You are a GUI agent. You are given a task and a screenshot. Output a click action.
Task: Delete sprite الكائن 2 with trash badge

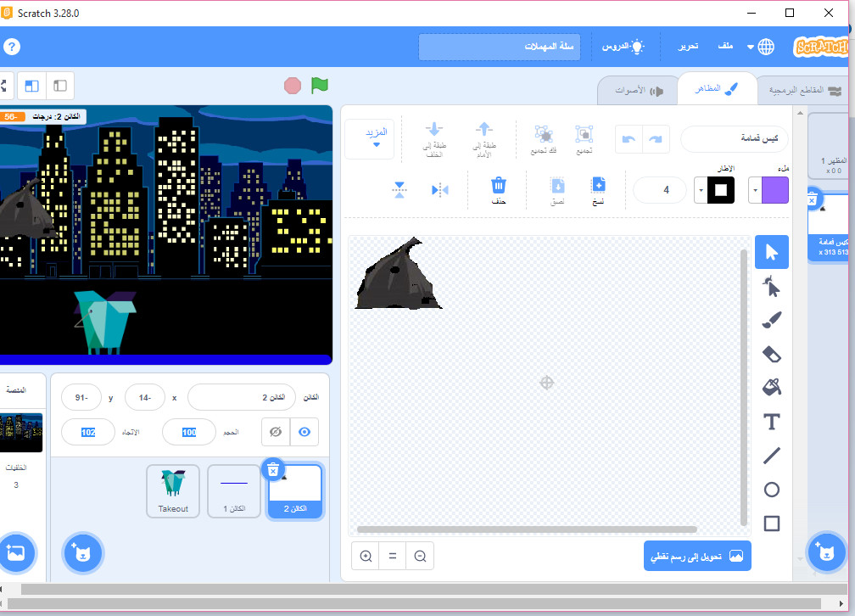click(x=273, y=469)
